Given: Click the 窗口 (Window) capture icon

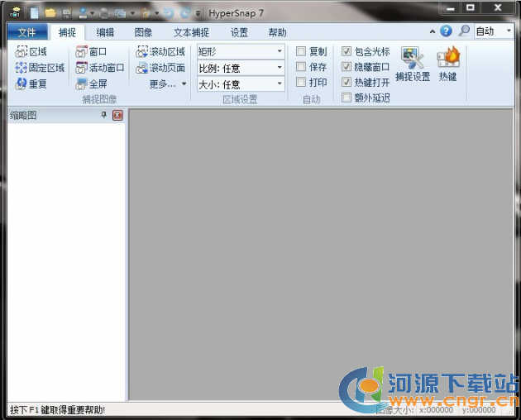Looking at the screenshot, I should pos(81,51).
